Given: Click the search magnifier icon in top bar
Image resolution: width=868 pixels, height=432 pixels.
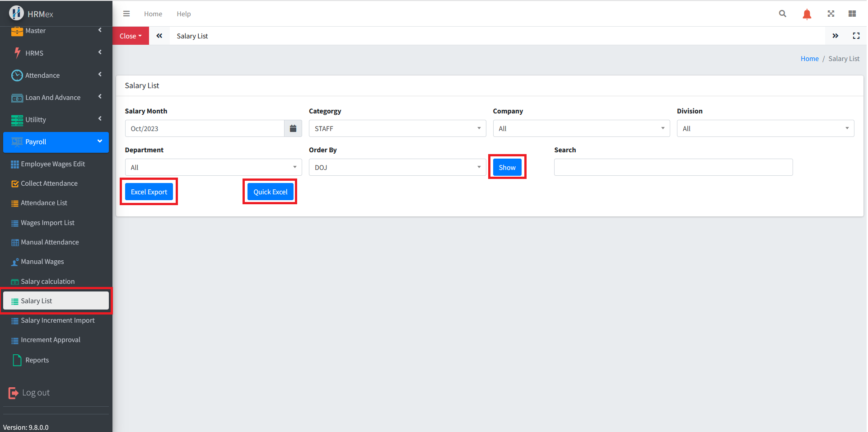Looking at the screenshot, I should [x=782, y=14].
